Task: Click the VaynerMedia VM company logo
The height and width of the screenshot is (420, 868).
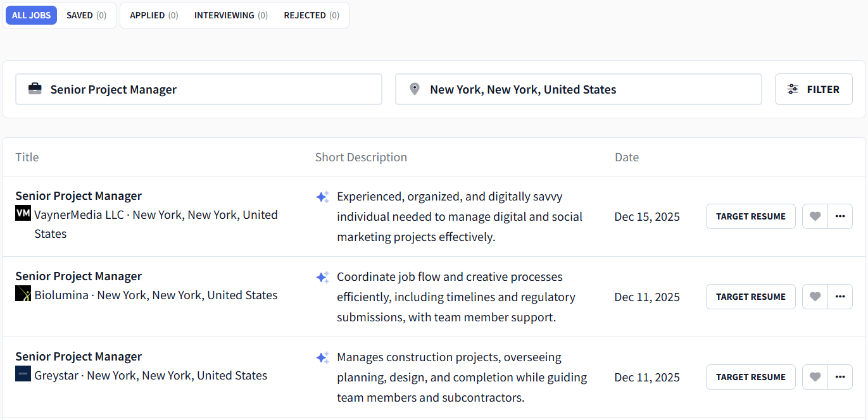Action: [x=22, y=214]
